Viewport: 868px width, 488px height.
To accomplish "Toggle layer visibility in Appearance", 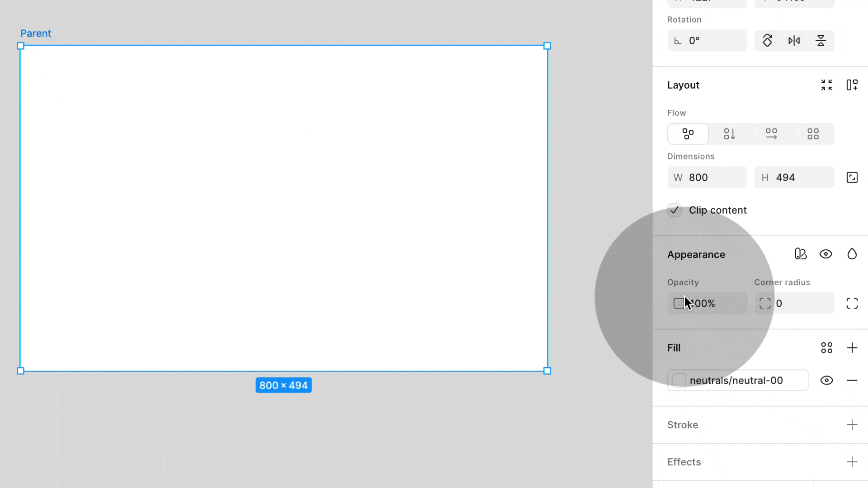I will [826, 254].
